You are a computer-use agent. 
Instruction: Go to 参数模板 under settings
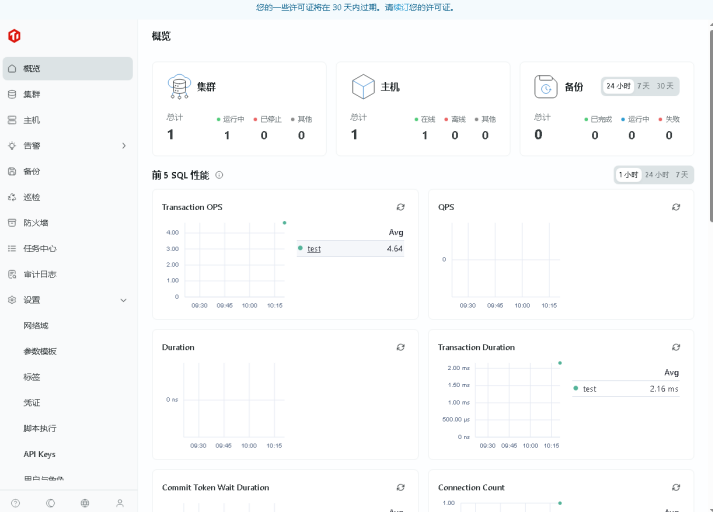pos(40,351)
